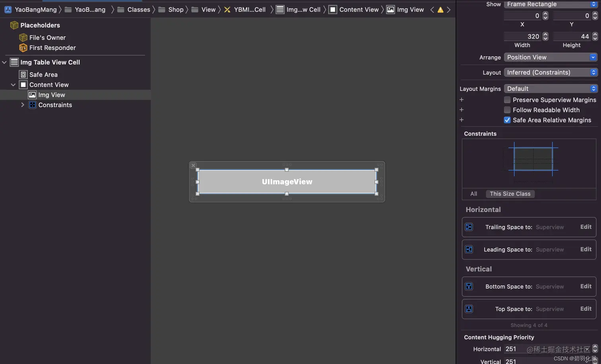Click the Placeholders cube icon
This screenshot has width=601, height=364.
[14, 25]
